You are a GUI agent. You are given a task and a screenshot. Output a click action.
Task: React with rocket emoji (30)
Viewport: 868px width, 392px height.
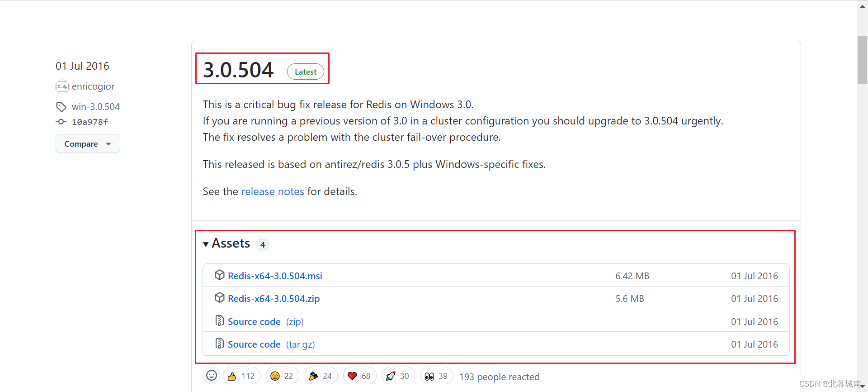click(398, 376)
